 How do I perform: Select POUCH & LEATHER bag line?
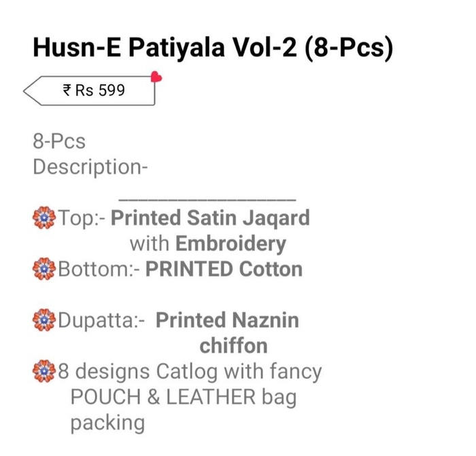(x=184, y=397)
